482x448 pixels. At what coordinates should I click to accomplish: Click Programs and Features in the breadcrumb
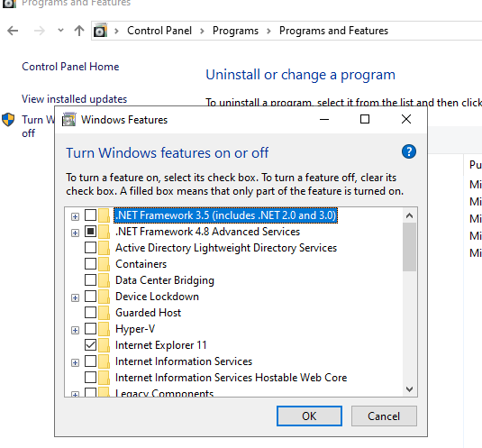pos(333,31)
